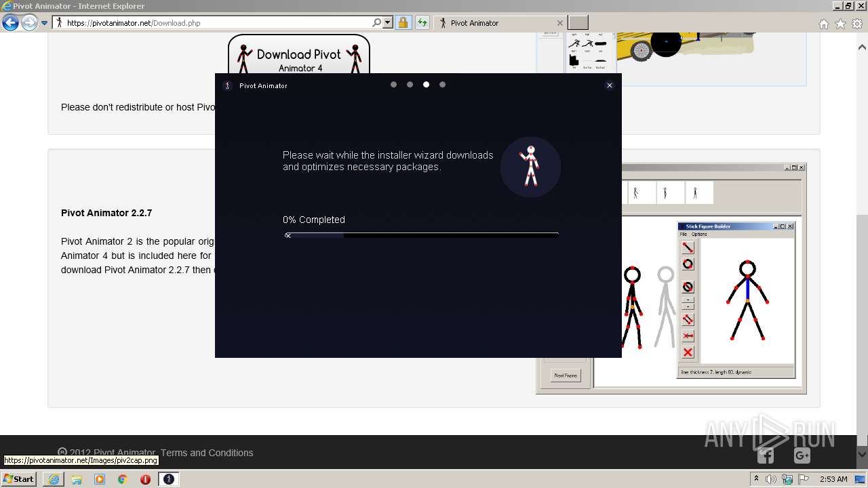Select the Pivot Animator browser tab
The image size is (868, 488).
(x=500, y=23)
